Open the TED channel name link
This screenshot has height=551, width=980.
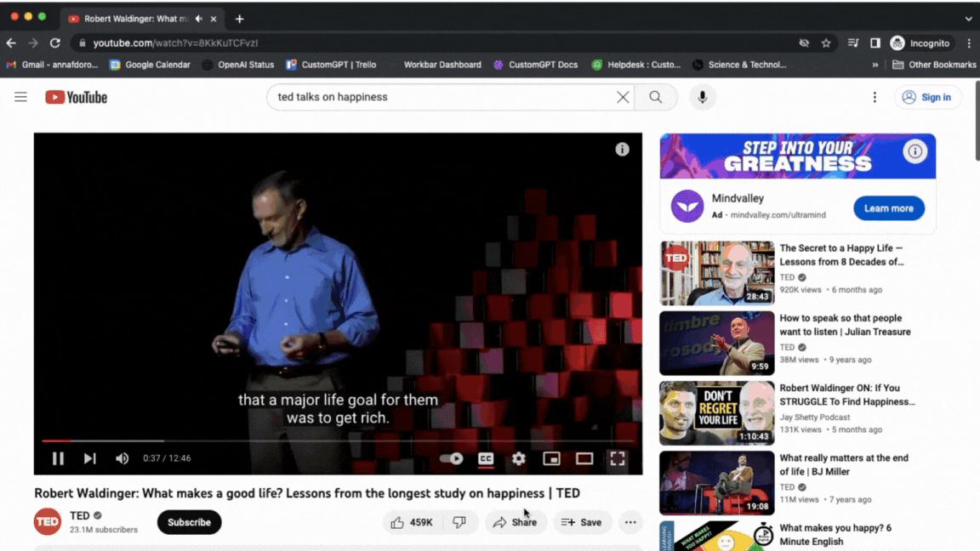tap(79, 516)
